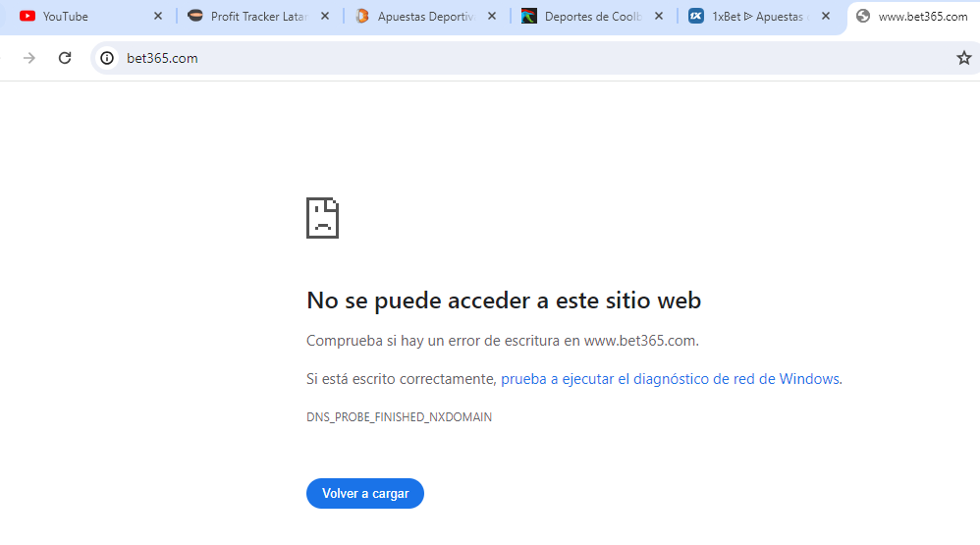The height and width of the screenshot is (545, 980).
Task: Close the YouTube tab
Action: (x=158, y=17)
